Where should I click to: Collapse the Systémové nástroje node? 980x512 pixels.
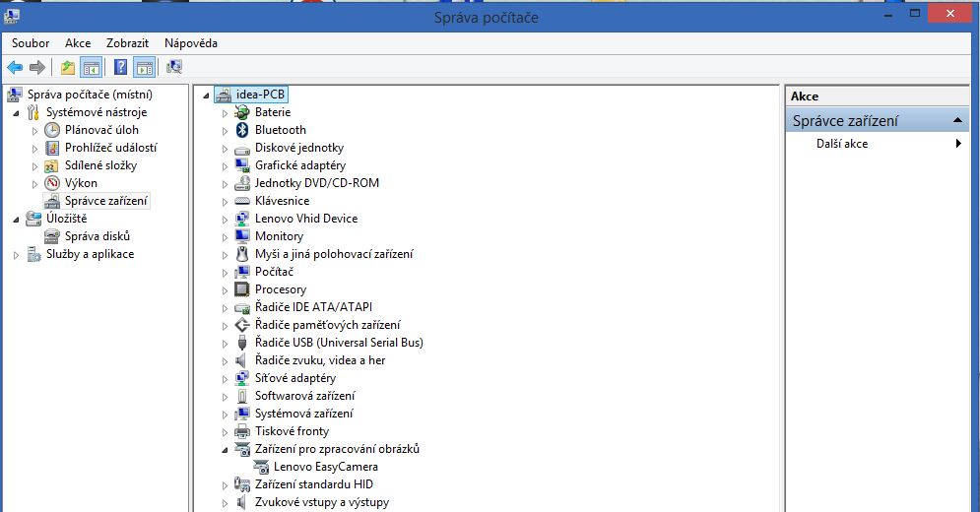tap(16, 114)
